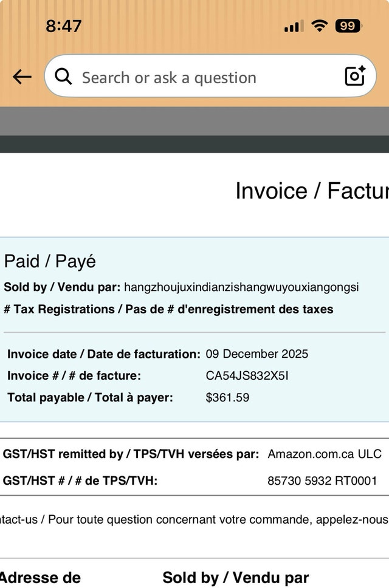Tap the total payable amount $361.59
The width and height of the screenshot is (389, 588).
click(227, 397)
